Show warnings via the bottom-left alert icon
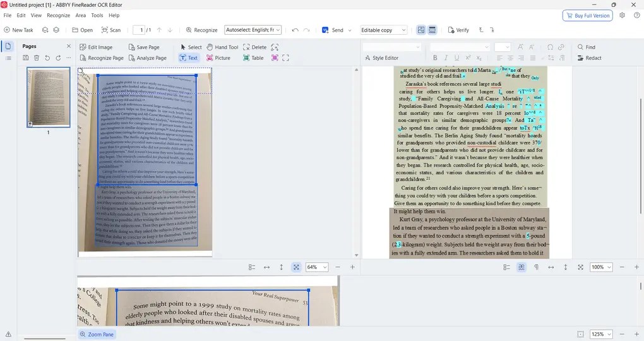Viewport: 644px width, 341px height. [8, 334]
